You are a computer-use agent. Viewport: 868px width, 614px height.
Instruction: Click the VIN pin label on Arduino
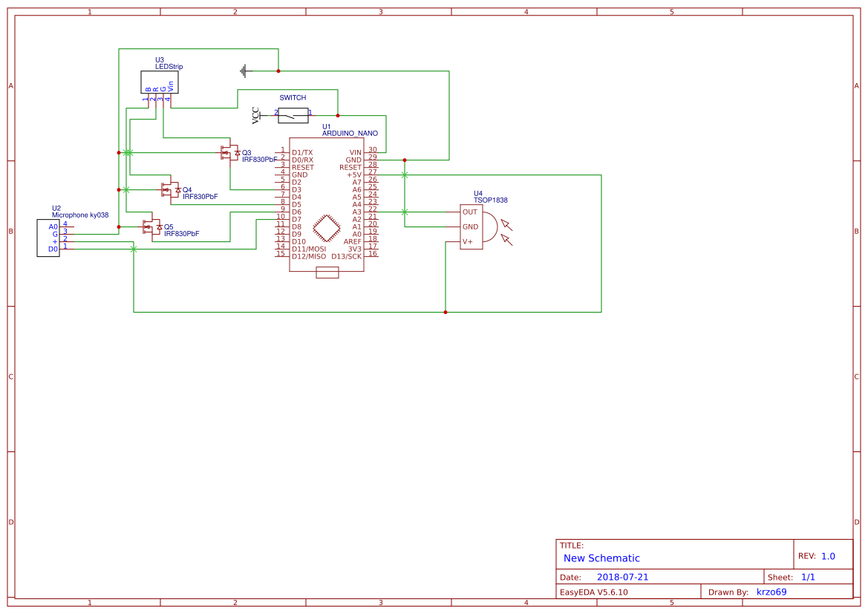click(x=356, y=153)
